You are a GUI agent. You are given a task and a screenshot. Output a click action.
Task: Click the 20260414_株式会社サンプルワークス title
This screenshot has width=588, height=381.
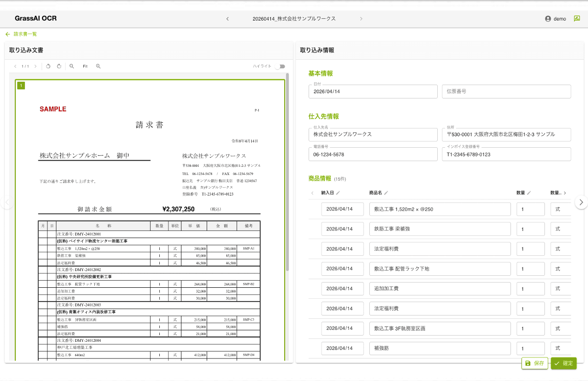point(294,19)
